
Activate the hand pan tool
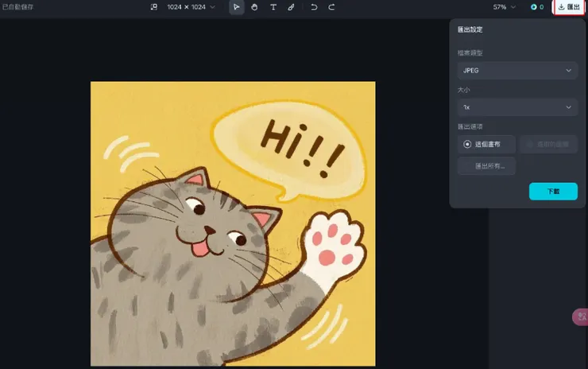click(x=255, y=7)
